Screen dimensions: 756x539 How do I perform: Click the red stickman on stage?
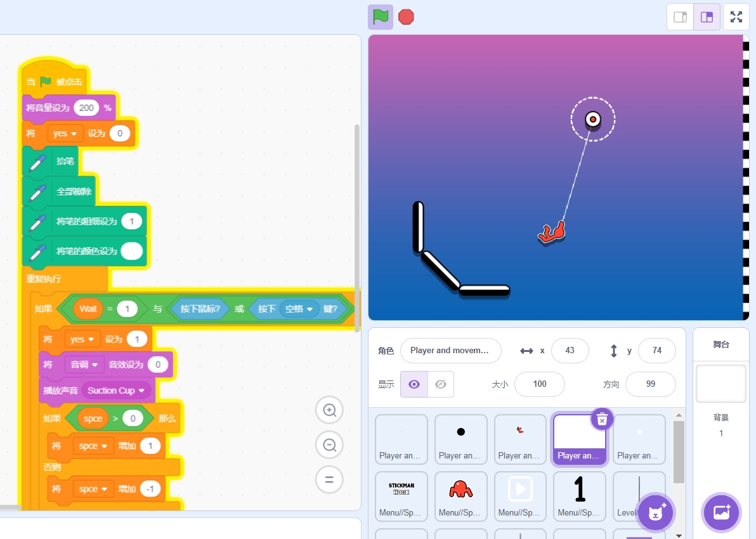(x=552, y=233)
